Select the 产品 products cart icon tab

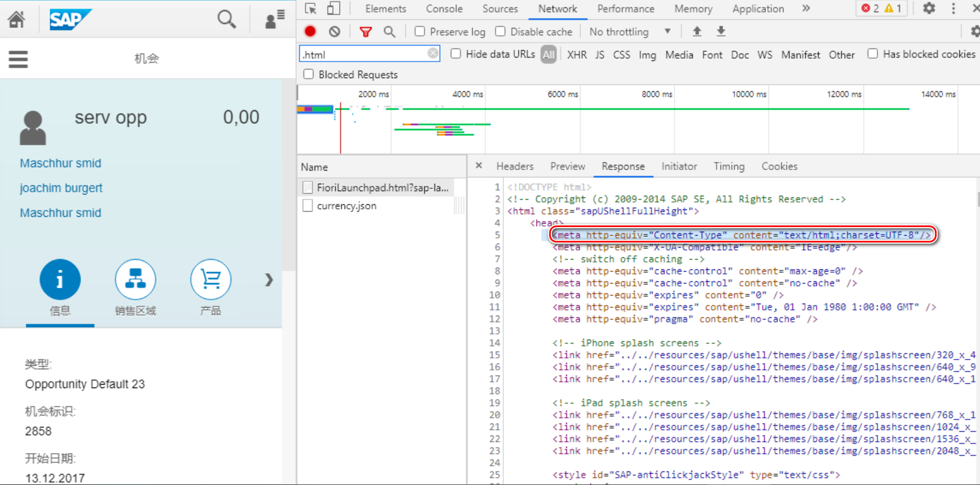[x=211, y=280]
